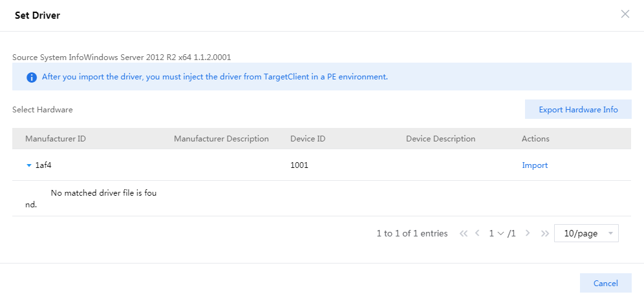Collapse the 1af4 manufacturer row
Viewport: 644px width, 301px height.
(x=28, y=165)
